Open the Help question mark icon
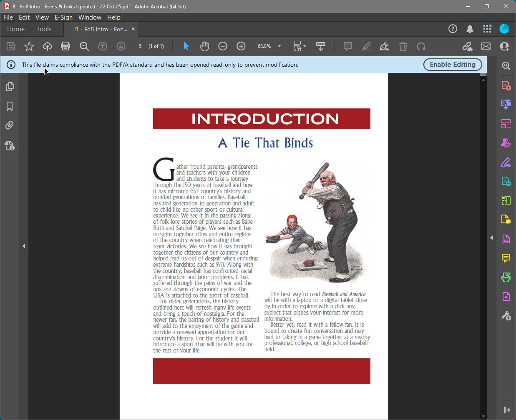Screen dimensions: 516x420 (453, 29)
